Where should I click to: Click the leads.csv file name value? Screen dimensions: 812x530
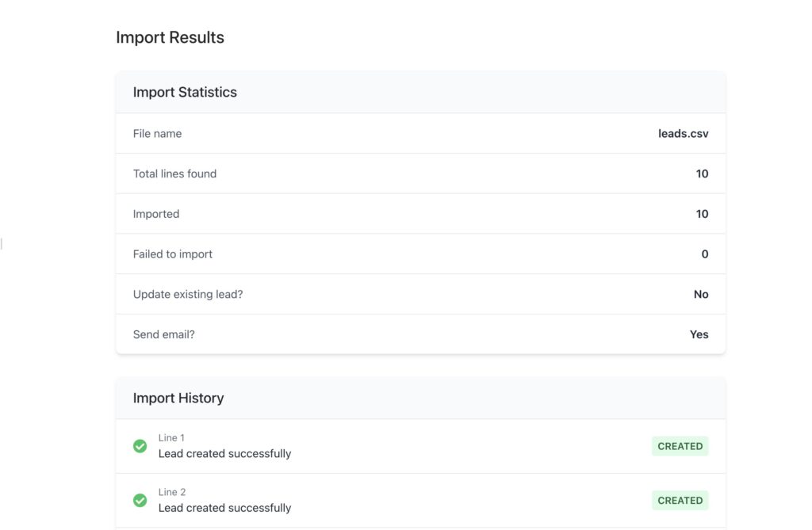[683, 134]
